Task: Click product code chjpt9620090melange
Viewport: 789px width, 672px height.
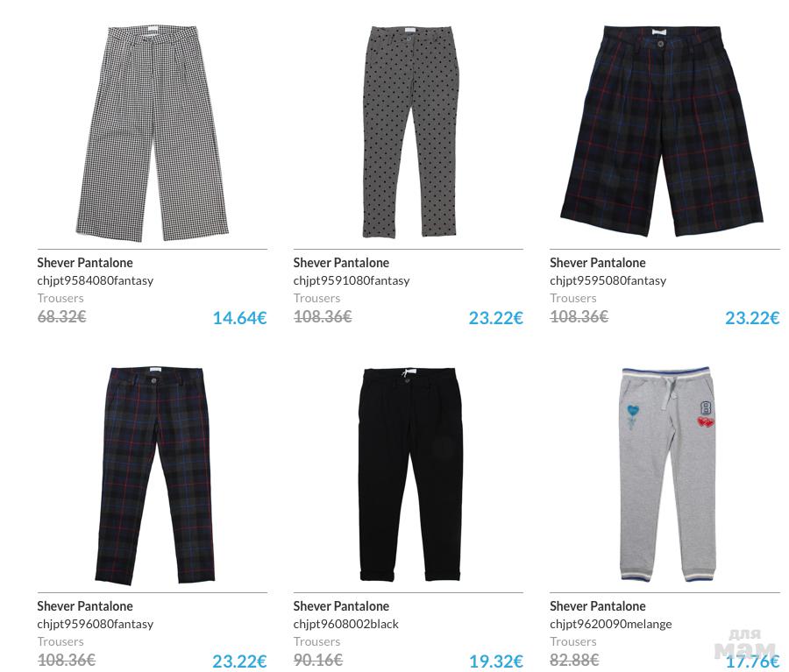Action: (x=611, y=624)
